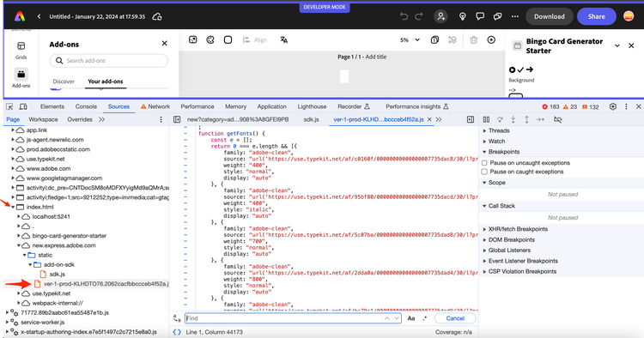Click the DEVELOPER MODE badge
The width and height of the screenshot is (644, 338).
(325, 7)
